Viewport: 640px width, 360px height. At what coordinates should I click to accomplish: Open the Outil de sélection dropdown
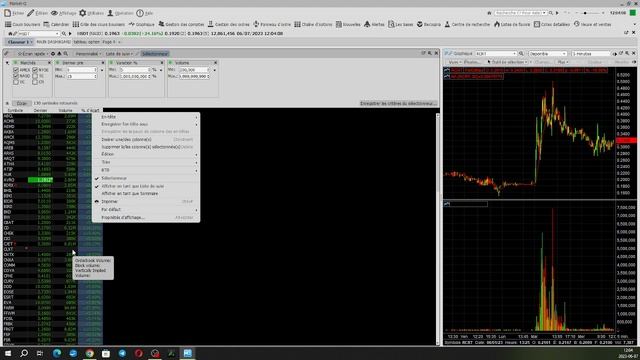(x=509, y=62)
